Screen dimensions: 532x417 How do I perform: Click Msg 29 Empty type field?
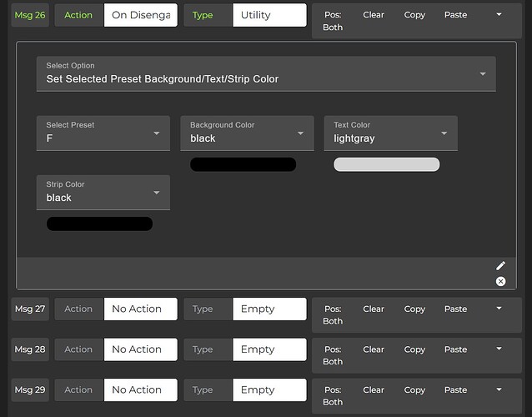pyautogui.click(x=269, y=389)
